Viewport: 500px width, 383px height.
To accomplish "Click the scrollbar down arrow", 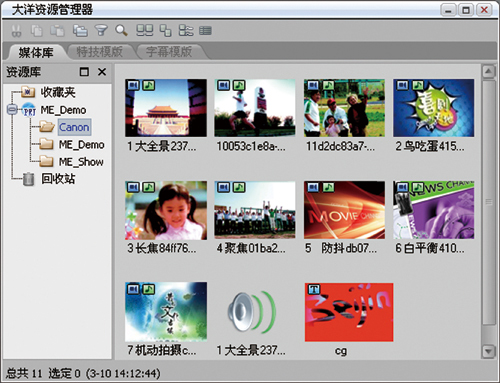I will coord(489,351).
